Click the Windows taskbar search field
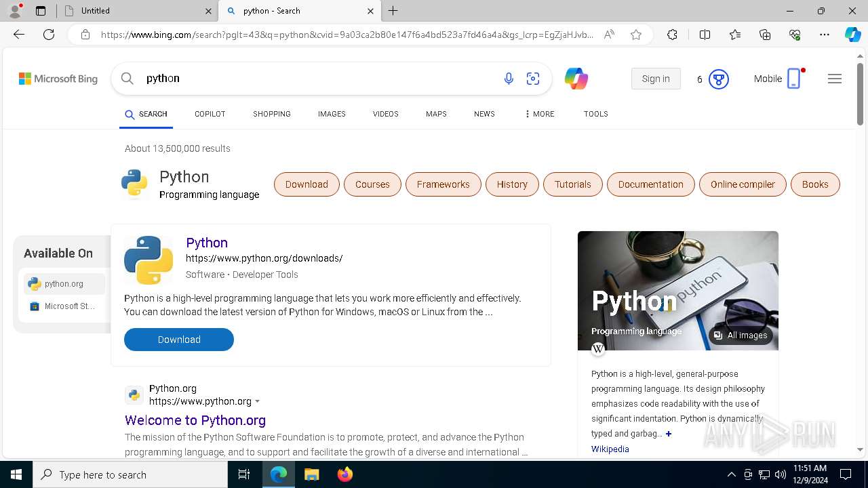The image size is (868, 488). click(130, 474)
